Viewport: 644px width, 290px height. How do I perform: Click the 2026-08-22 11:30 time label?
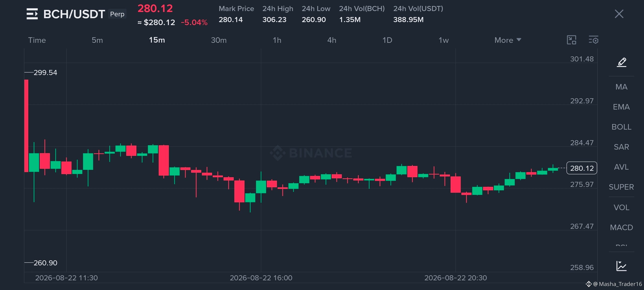(x=66, y=278)
